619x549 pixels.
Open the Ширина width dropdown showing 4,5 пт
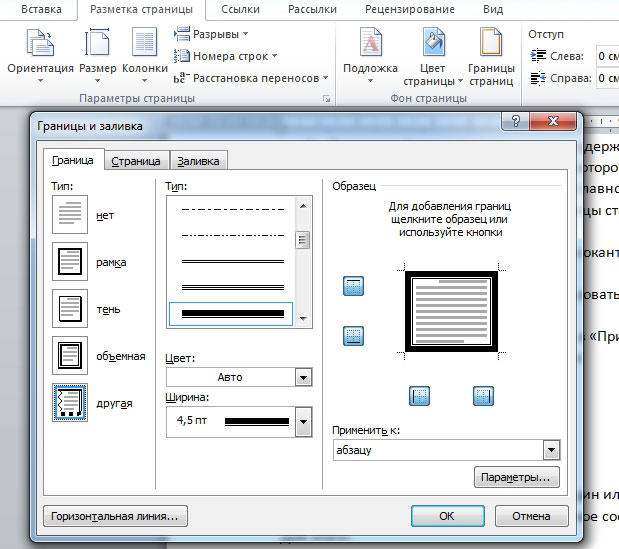[x=239, y=422]
